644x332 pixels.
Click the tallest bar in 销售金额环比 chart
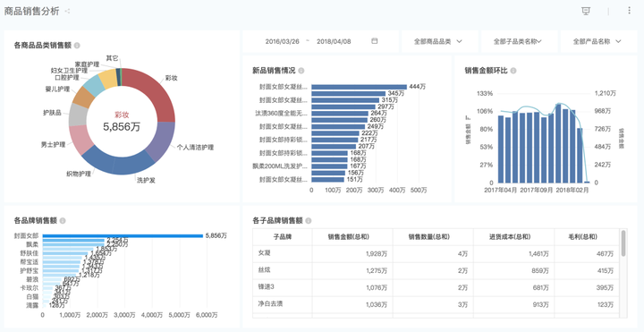tap(558, 143)
